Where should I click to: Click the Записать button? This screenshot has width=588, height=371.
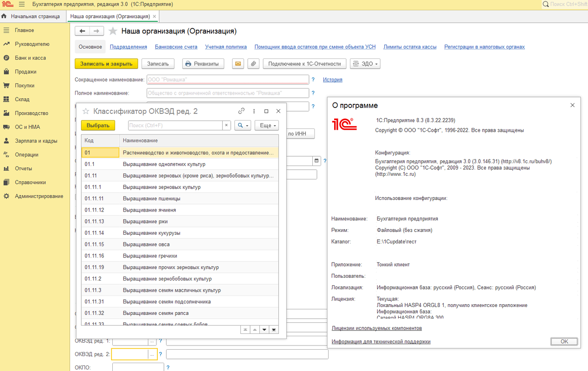(158, 64)
